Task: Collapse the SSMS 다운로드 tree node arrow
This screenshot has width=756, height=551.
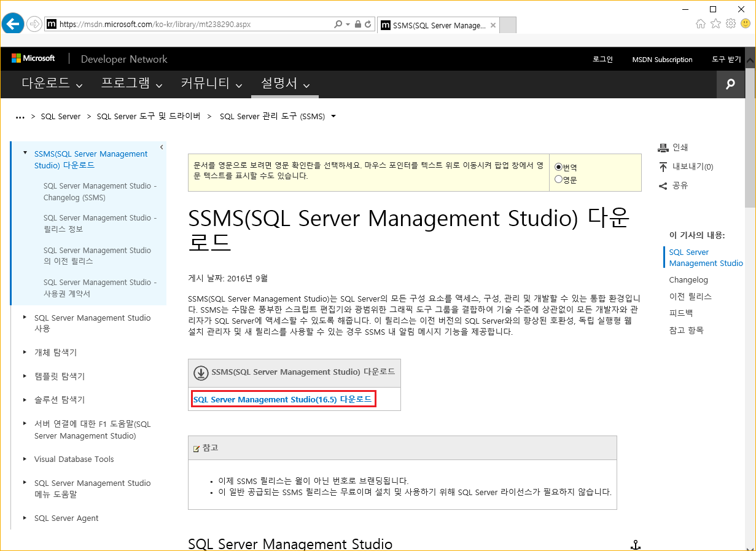Action: point(25,153)
